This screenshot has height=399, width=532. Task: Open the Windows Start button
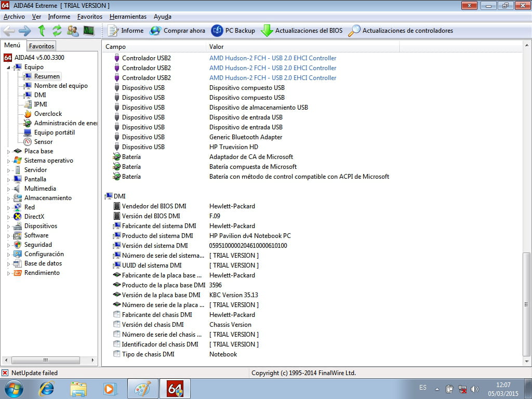coord(14,389)
